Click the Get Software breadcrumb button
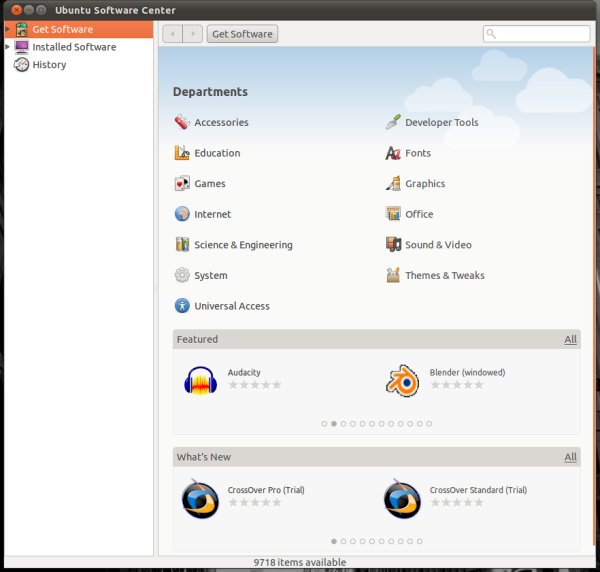This screenshot has height=572, width=600. pos(242,34)
